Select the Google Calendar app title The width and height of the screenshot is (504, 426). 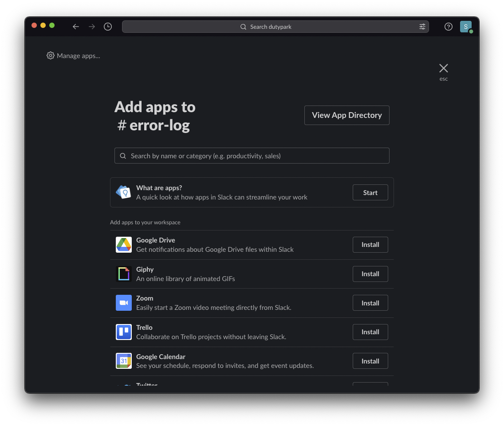(161, 356)
